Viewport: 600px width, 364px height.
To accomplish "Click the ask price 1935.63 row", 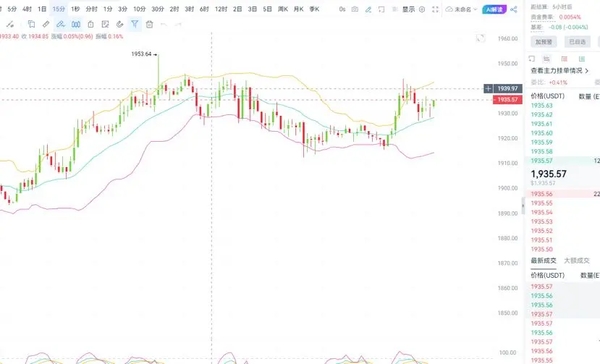I will tap(564, 105).
